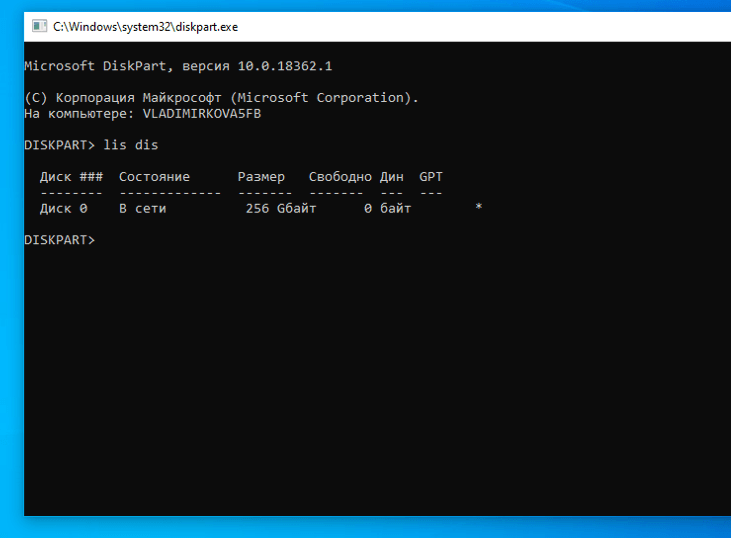The width and height of the screenshot is (731, 538).
Task: Click the '256 Gбайт' size value
Action: [x=281, y=208]
